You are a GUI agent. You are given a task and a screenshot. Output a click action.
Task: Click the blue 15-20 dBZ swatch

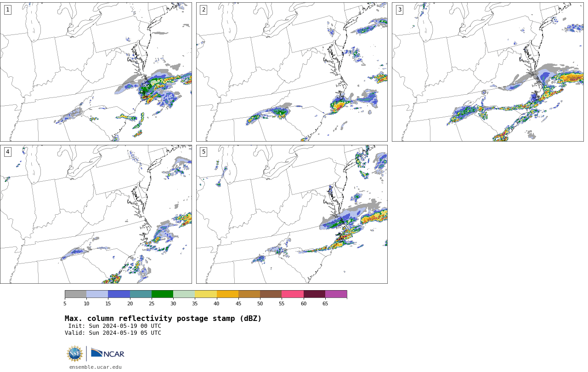(119, 294)
